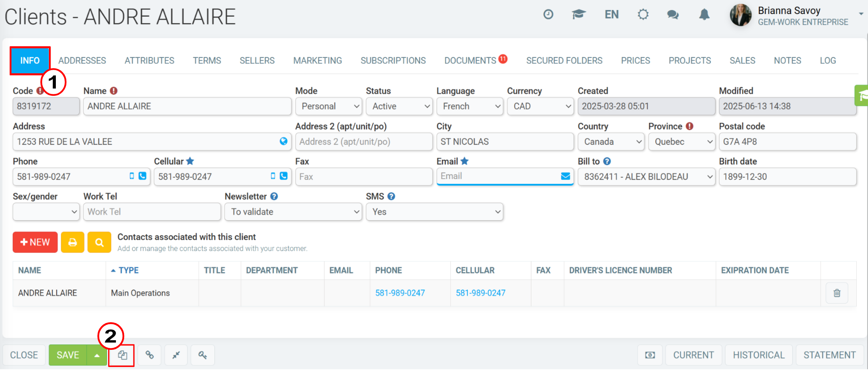Open the graduation cap training icon
This screenshot has width=868, height=370.
point(579,15)
